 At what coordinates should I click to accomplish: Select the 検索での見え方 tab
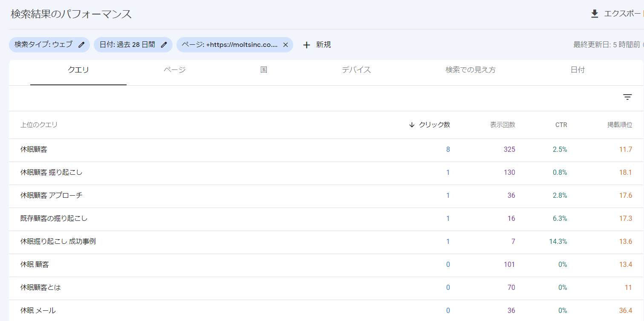(471, 70)
